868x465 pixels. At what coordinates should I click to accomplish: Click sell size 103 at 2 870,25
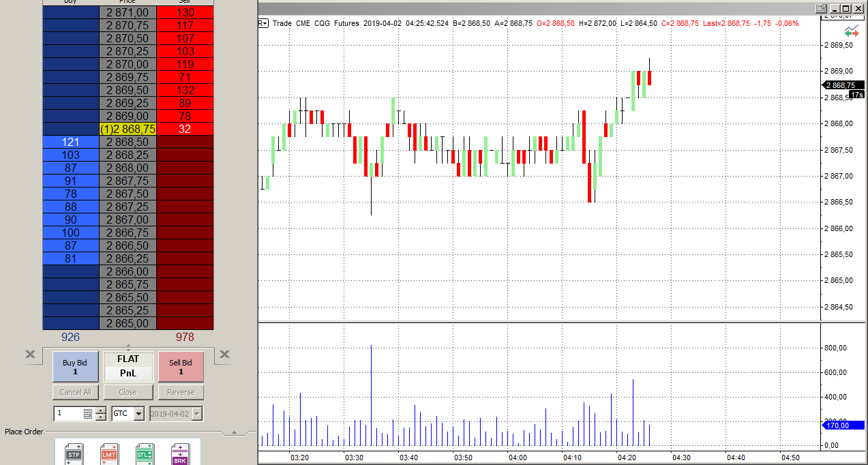point(185,51)
